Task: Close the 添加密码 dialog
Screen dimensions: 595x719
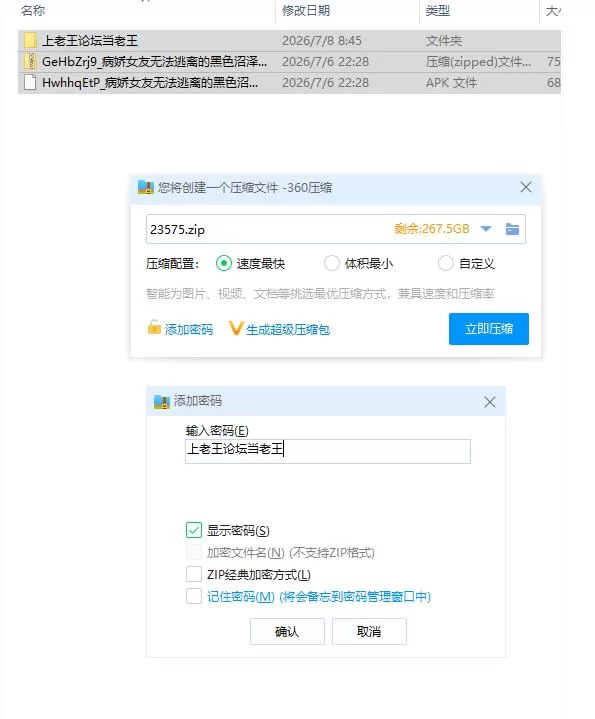Action: 490,402
